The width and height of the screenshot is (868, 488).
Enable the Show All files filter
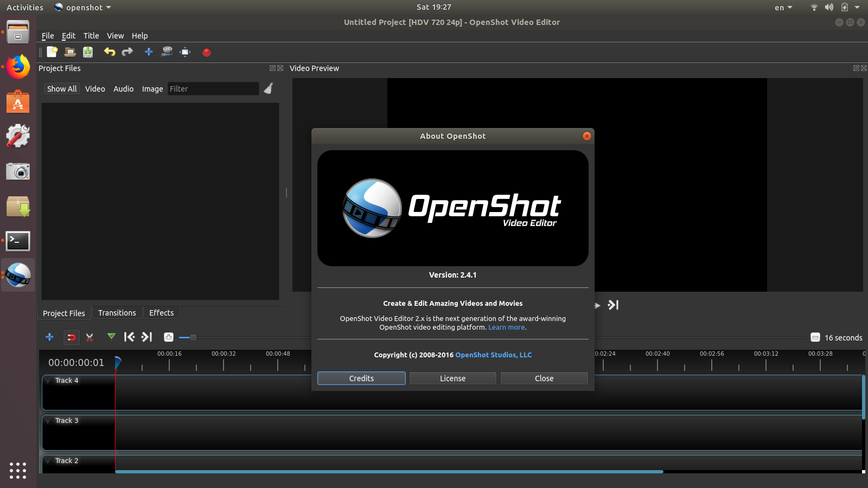pos(61,88)
